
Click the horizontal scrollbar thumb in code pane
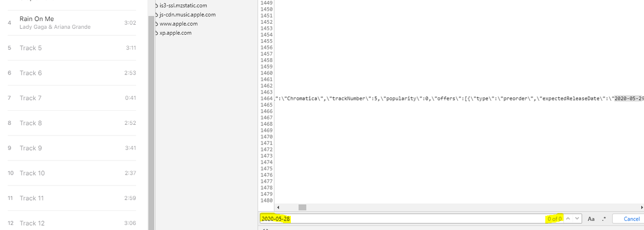click(x=302, y=207)
